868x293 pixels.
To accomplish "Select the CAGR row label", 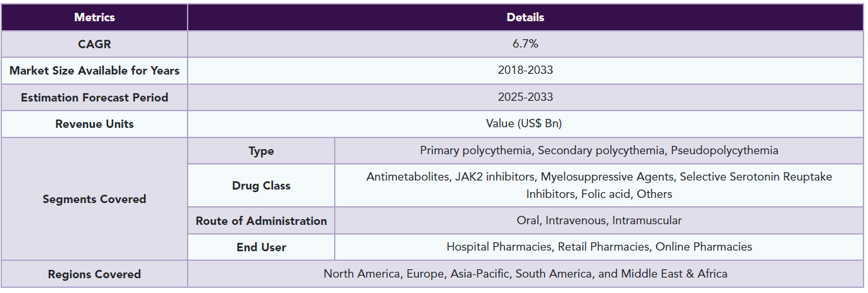I will [x=94, y=44].
